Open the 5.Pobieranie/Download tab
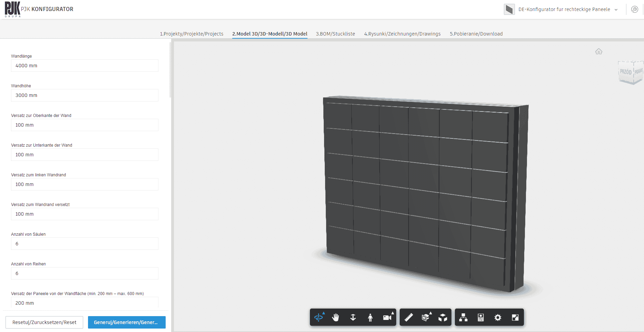The height and width of the screenshot is (332, 644). [x=476, y=34]
